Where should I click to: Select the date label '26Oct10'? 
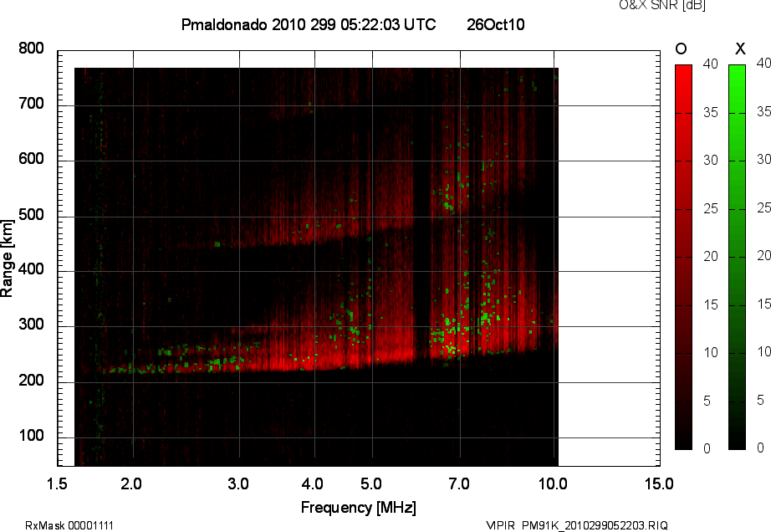(x=496, y=24)
